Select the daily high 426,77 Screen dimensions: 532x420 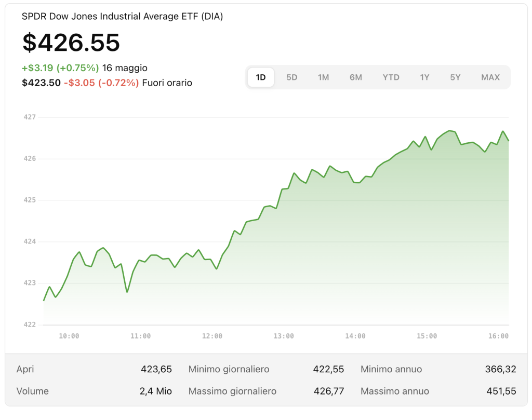(329, 391)
